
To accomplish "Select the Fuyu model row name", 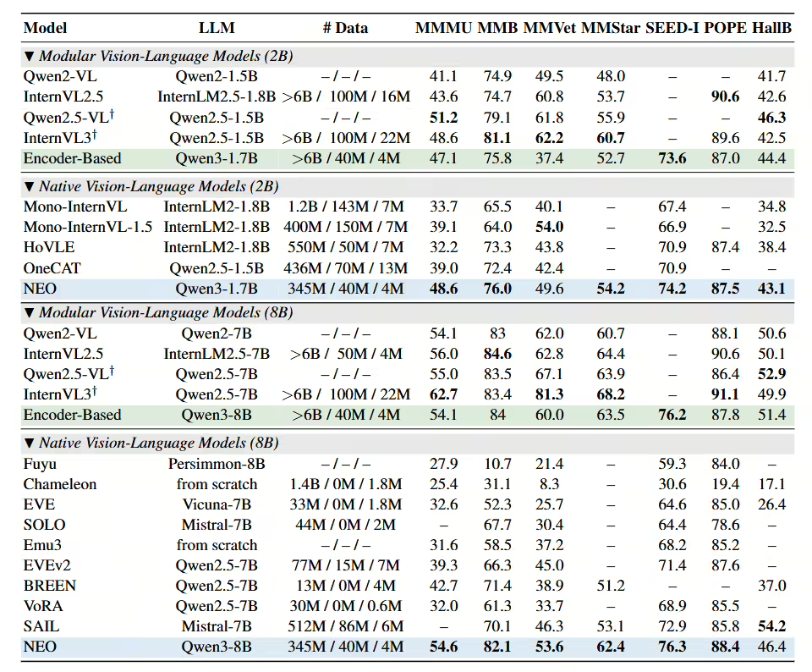I will point(41,464).
